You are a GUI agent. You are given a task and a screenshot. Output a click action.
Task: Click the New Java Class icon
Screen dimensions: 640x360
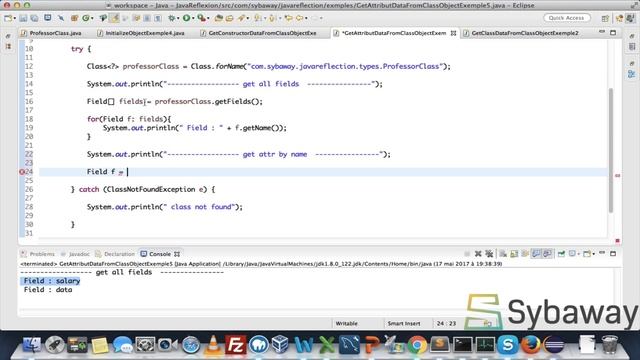[x=86, y=18]
